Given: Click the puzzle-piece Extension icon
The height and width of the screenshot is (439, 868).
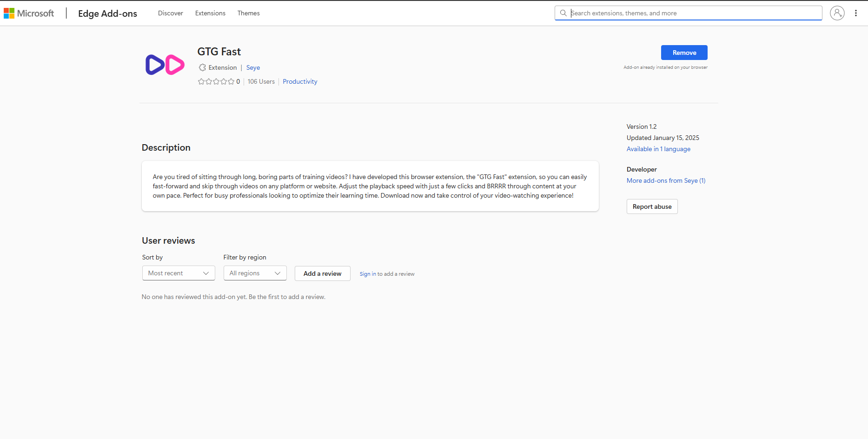Looking at the screenshot, I should click(x=202, y=67).
